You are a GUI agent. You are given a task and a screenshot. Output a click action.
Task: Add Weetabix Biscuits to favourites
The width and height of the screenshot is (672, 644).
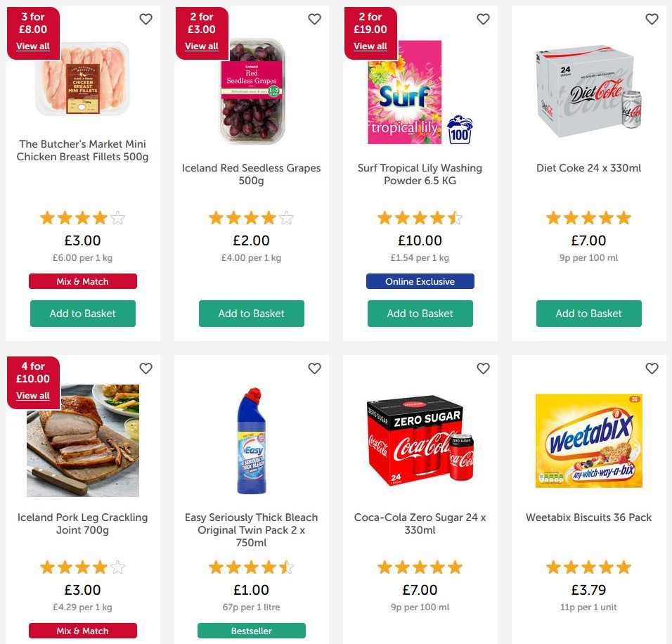(652, 368)
